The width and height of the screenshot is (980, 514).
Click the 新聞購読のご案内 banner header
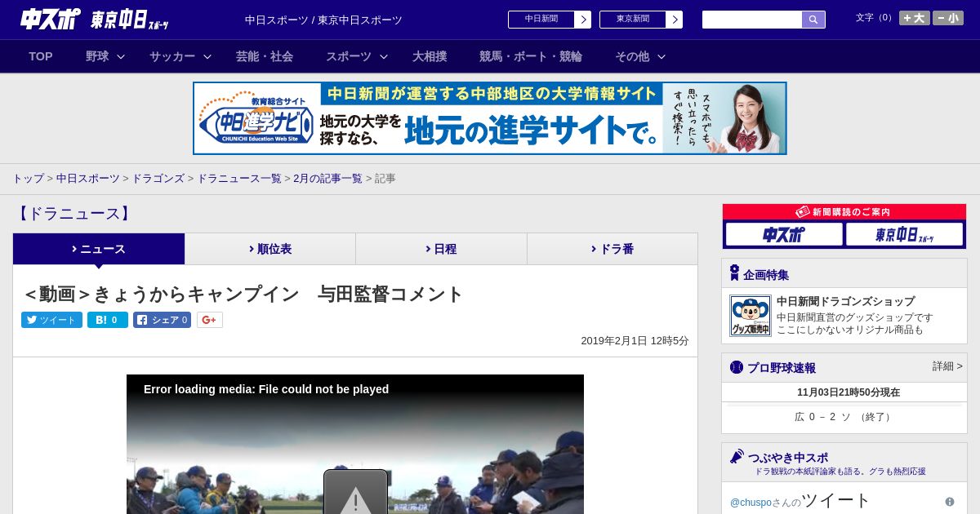(x=844, y=211)
